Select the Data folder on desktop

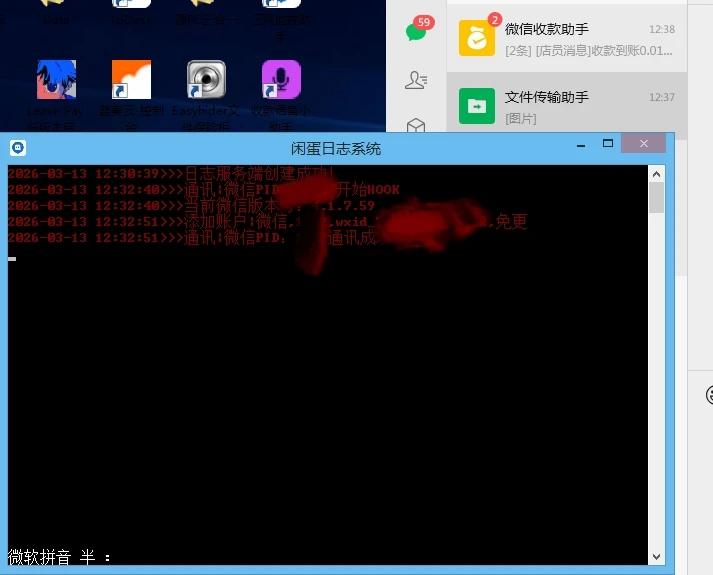click(56, 14)
